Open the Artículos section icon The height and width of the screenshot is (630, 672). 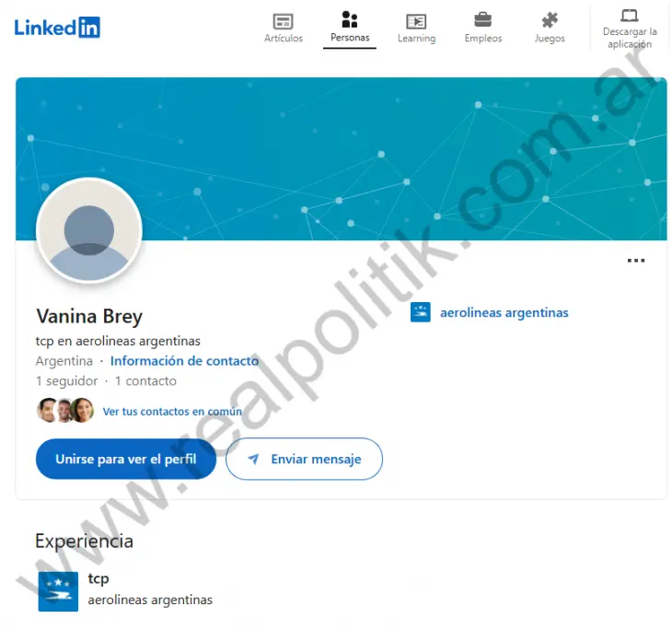(283, 21)
